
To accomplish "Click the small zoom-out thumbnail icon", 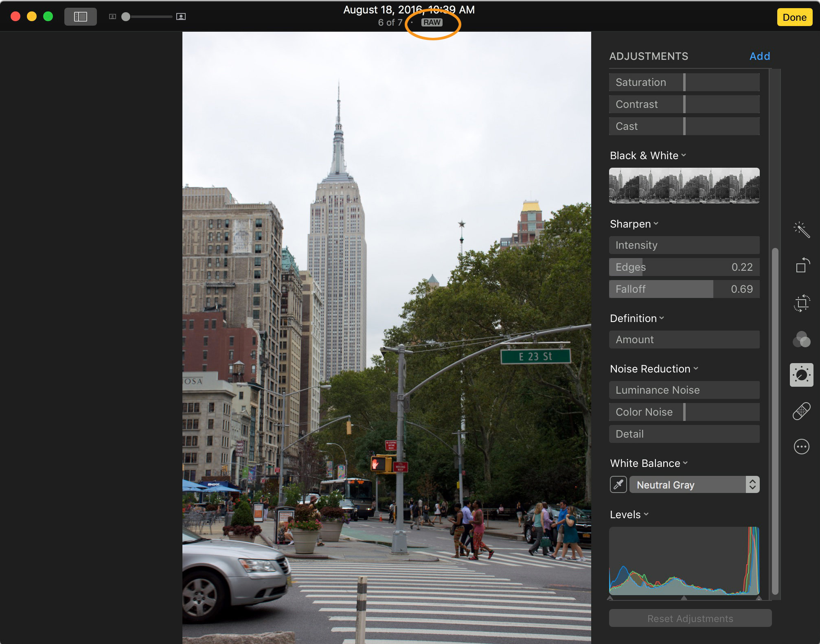I will (x=113, y=17).
